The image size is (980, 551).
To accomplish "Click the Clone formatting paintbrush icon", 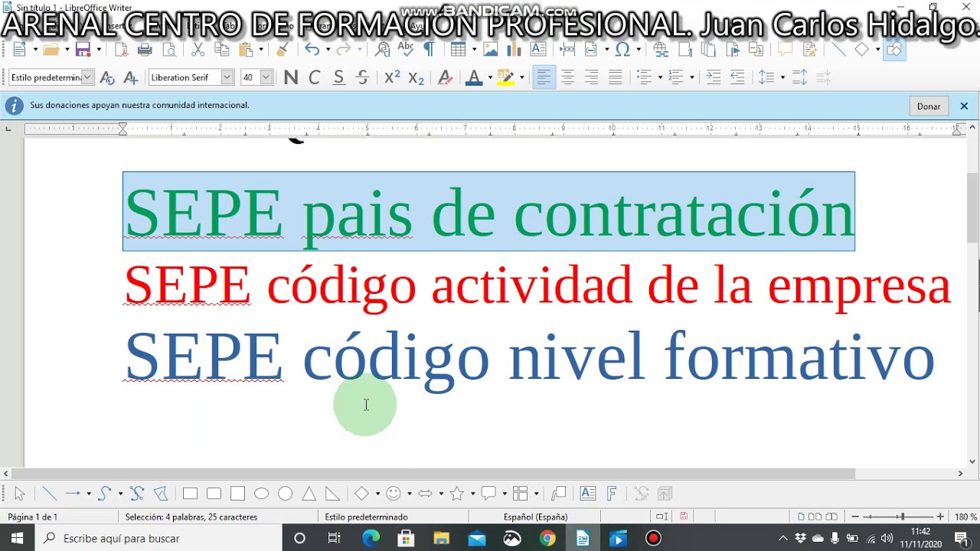I will pos(283,50).
